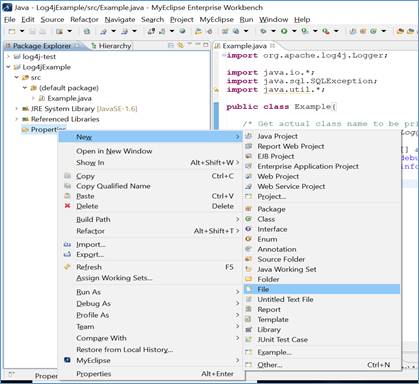Select Interface in the New submenu
This screenshot has height=384, width=419.
[x=322, y=229]
